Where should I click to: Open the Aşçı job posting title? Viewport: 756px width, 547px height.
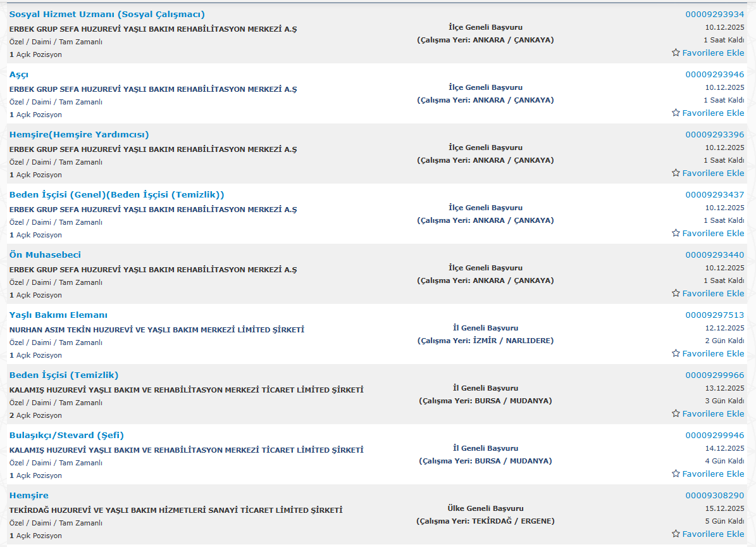[x=19, y=75]
